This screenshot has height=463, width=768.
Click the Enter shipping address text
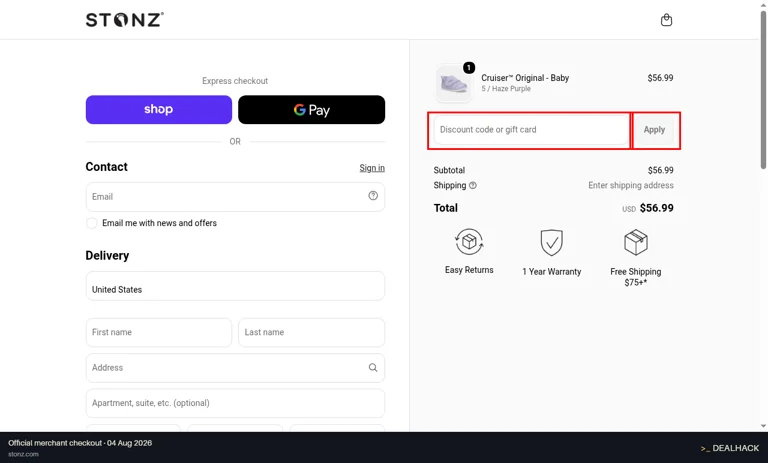click(x=631, y=185)
